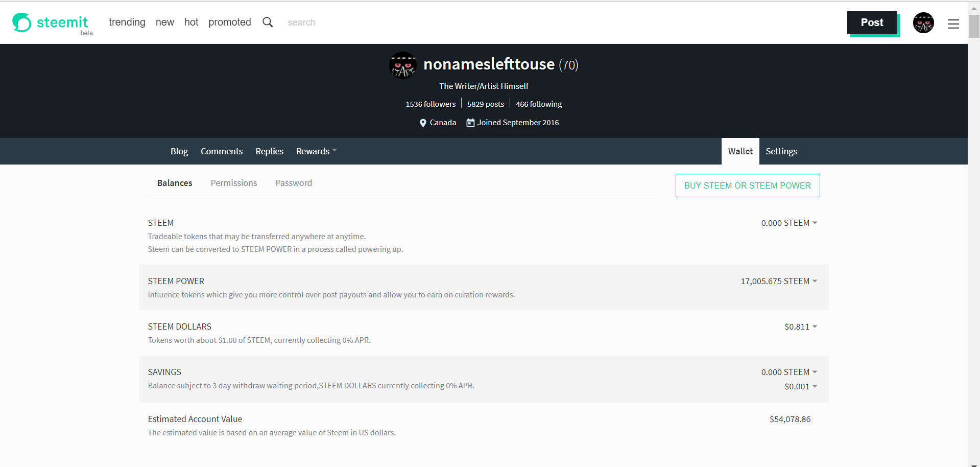The height and width of the screenshot is (467, 980).
Task: Open the Settings tab
Action: point(781,151)
